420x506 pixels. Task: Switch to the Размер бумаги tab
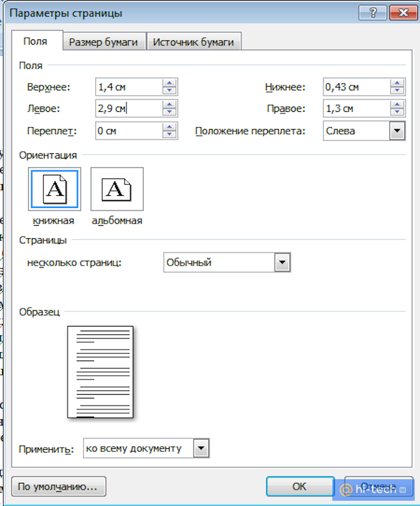point(104,41)
